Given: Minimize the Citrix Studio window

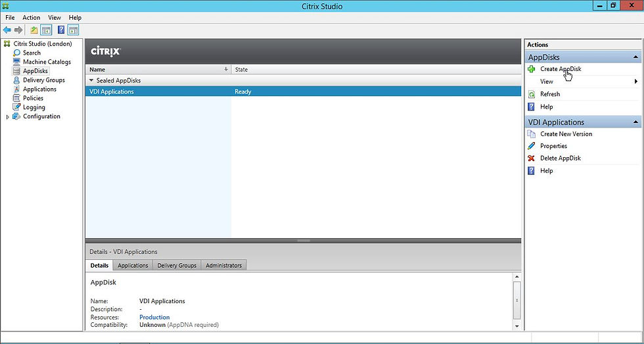Looking at the screenshot, I should click(x=601, y=5).
